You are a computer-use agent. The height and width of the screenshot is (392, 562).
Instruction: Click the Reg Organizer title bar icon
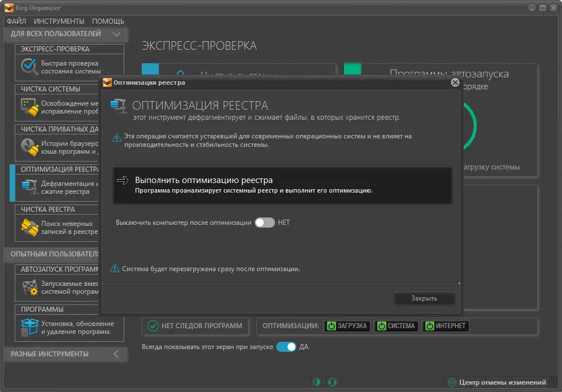pos(8,8)
